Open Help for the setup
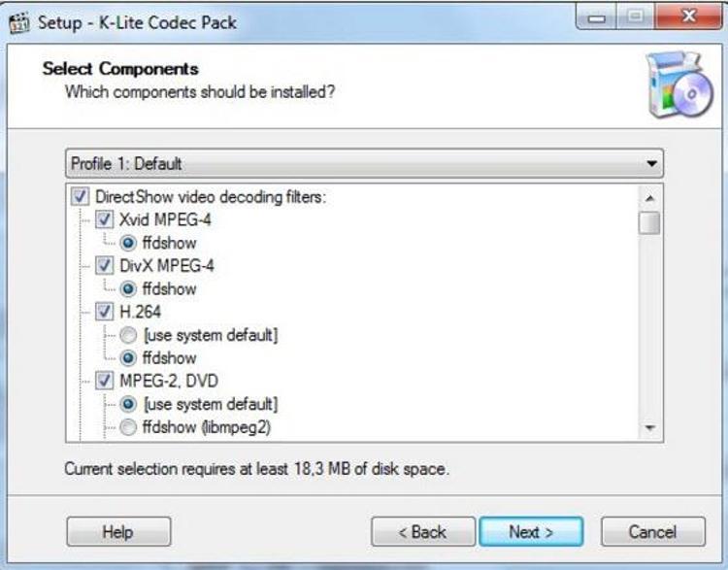 (x=118, y=531)
